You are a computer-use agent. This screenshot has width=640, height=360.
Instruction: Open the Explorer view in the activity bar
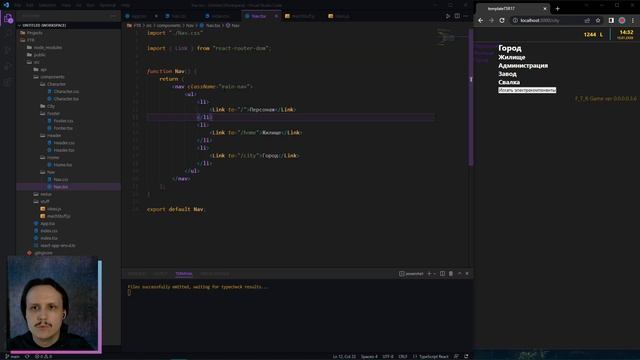tap(8, 18)
